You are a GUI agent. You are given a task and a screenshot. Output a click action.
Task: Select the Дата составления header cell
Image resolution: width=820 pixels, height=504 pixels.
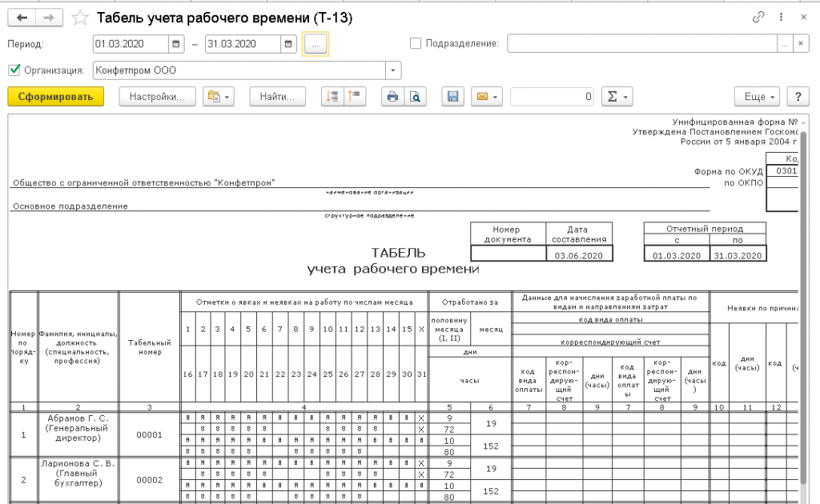[579, 234]
